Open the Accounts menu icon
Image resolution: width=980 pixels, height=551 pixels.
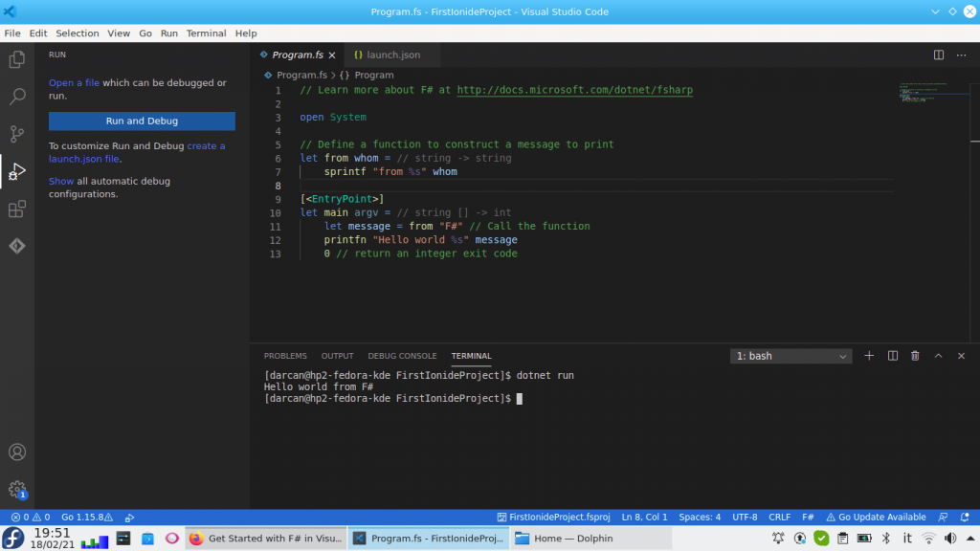[17, 452]
